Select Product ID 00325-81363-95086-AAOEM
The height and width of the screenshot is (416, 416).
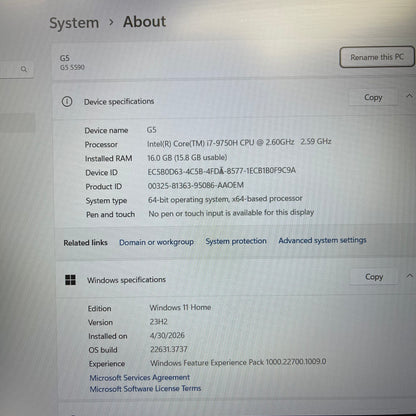196,185
